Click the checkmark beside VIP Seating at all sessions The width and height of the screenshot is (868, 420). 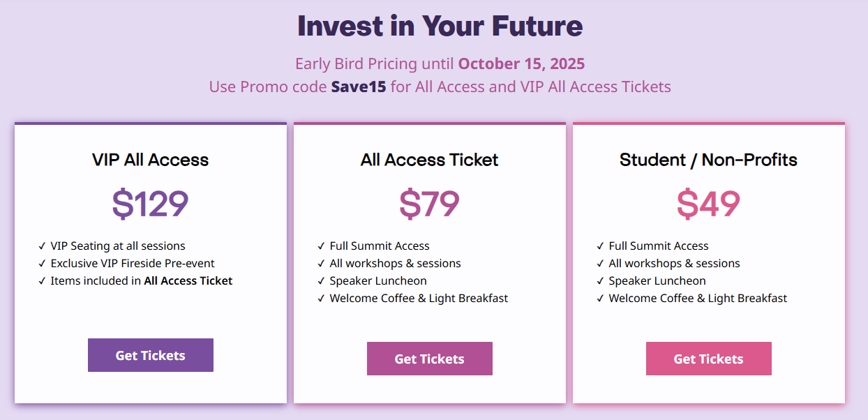(x=43, y=246)
